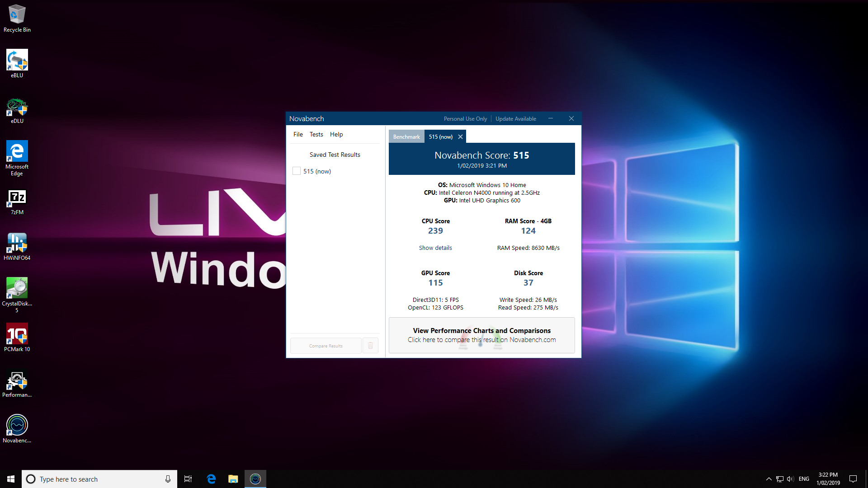Select the eDLU desktop shortcut
Image resolution: width=868 pixels, height=488 pixels.
tap(17, 110)
